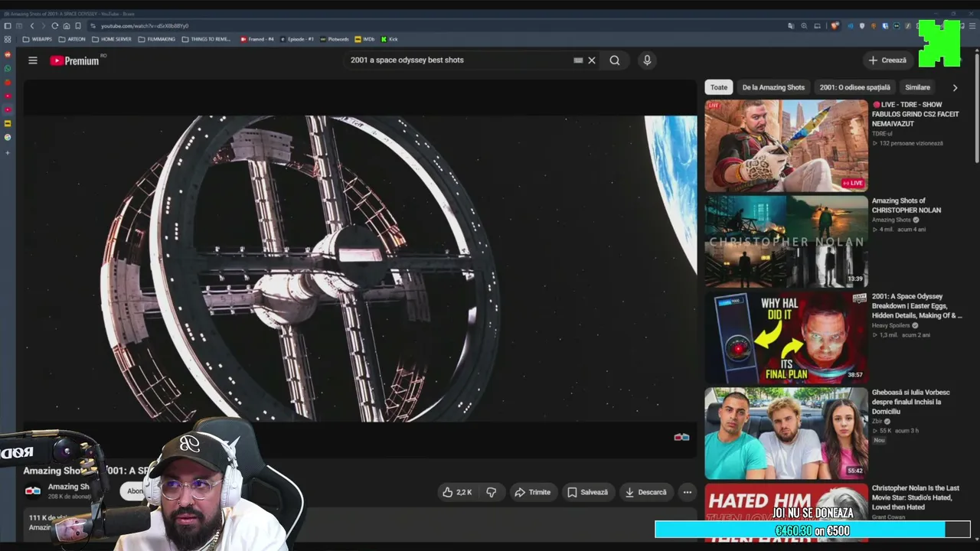Open the Kick bookmark
Image resolution: width=980 pixels, height=551 pixels.
[390, 39]
